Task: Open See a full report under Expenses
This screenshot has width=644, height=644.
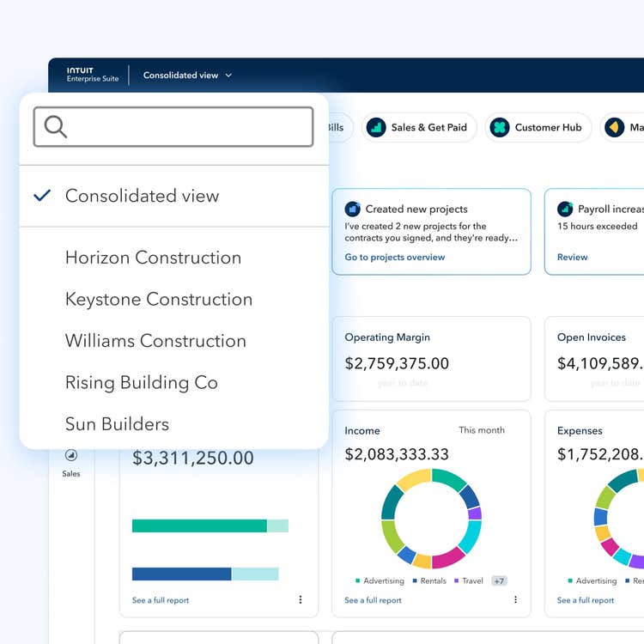Action: [586, 600]
